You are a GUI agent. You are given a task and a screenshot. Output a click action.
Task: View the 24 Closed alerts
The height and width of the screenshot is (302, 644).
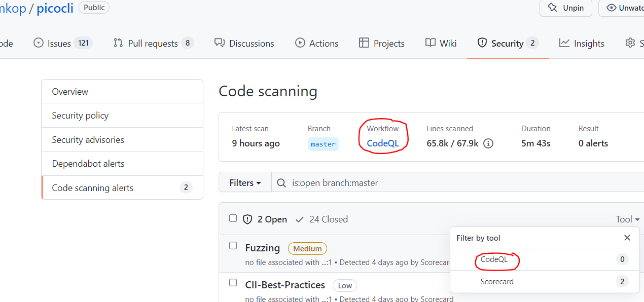pos(329,219)
